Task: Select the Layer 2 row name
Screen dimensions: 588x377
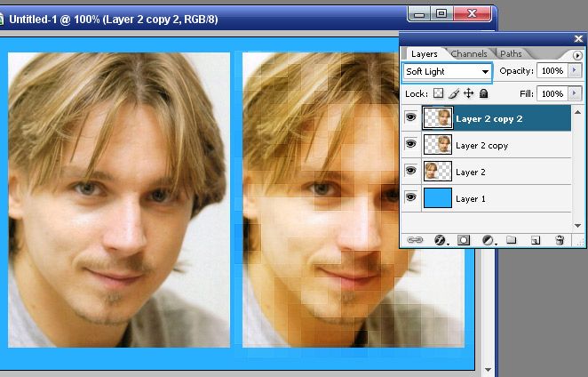Action: pyautogui.click(x=471, y=172)
